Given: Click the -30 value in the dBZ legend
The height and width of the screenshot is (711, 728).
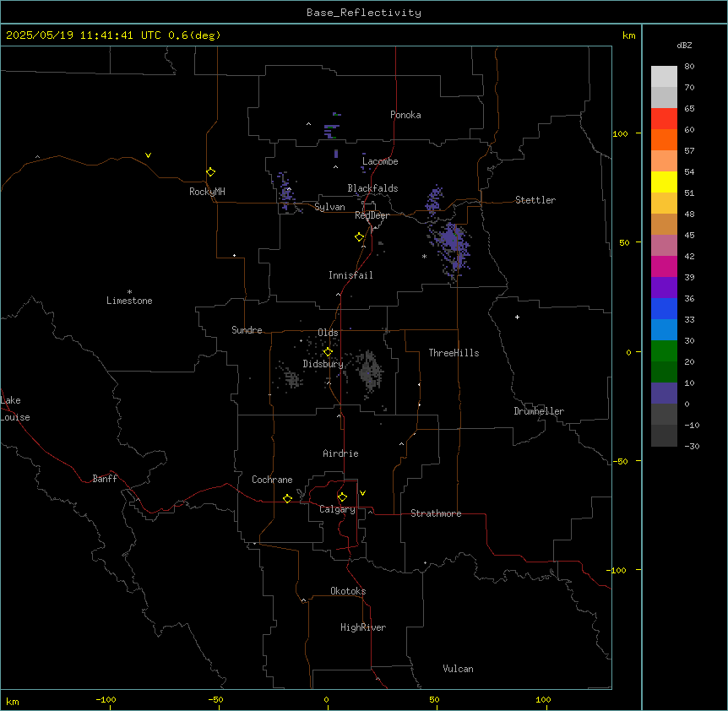Looking at the screenshot, I should point(692,446).
